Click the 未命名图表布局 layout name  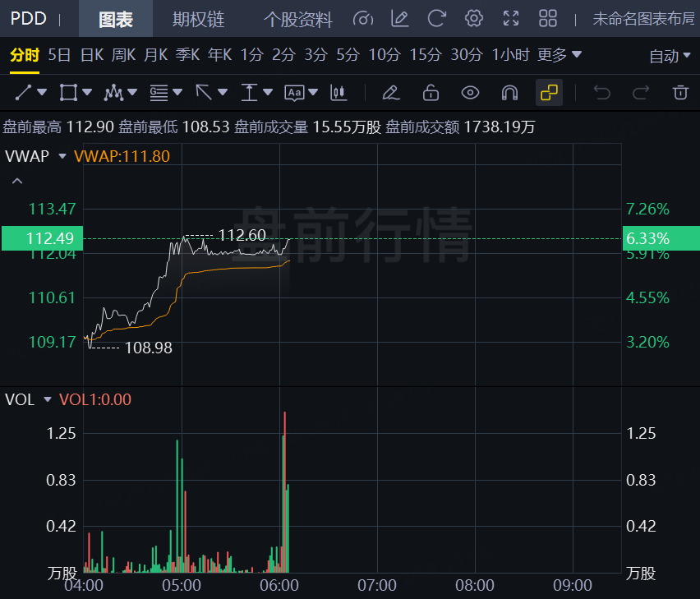[x=644, y=19]
